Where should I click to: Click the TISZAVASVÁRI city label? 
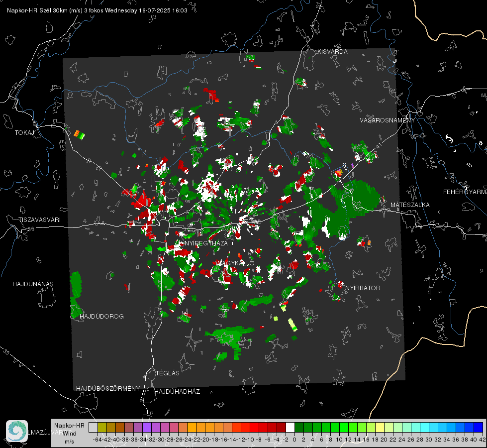39,220
